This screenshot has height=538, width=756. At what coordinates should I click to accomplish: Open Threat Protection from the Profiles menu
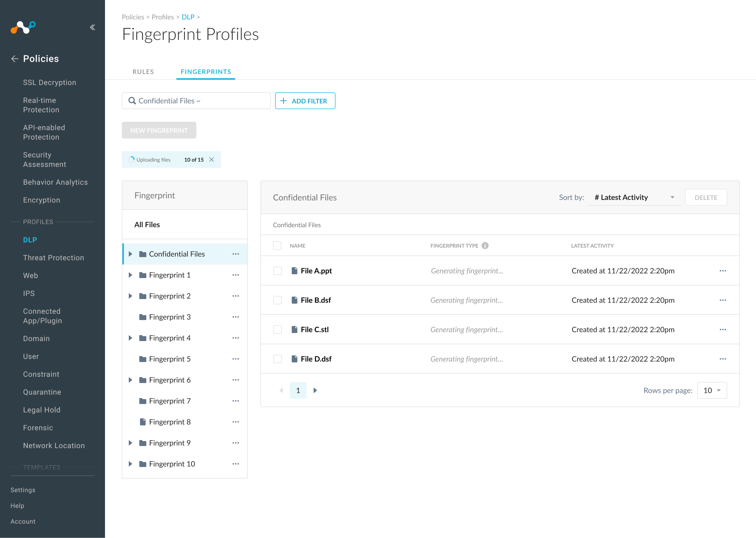pyautogui.click(x=53, y=258)
